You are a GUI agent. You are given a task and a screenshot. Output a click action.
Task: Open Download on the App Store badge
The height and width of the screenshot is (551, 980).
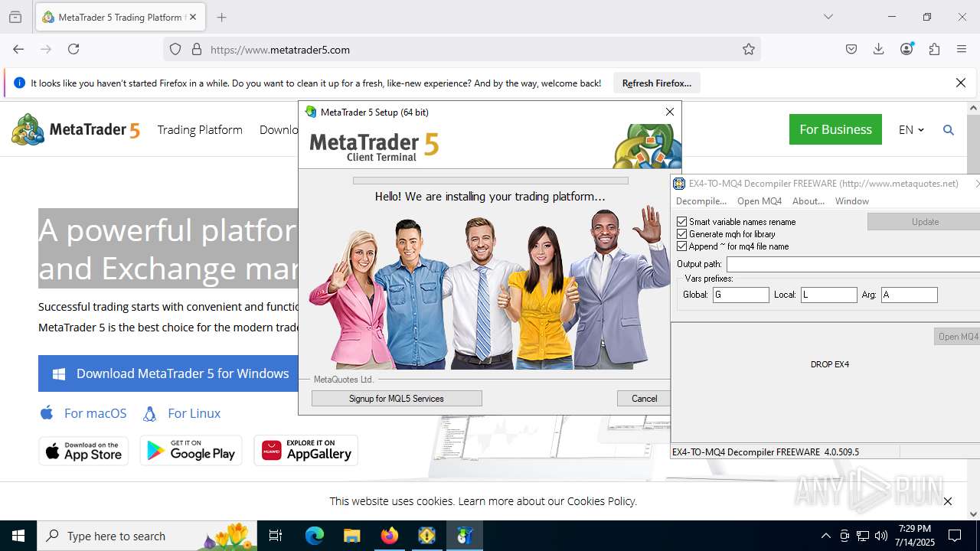tap(83, 450)
